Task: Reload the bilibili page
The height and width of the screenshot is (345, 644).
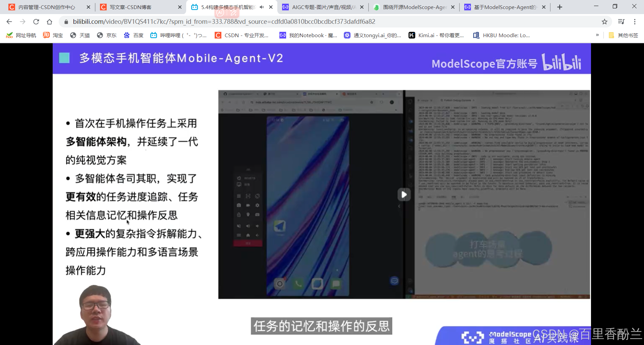Action: [x=36, y=22]
